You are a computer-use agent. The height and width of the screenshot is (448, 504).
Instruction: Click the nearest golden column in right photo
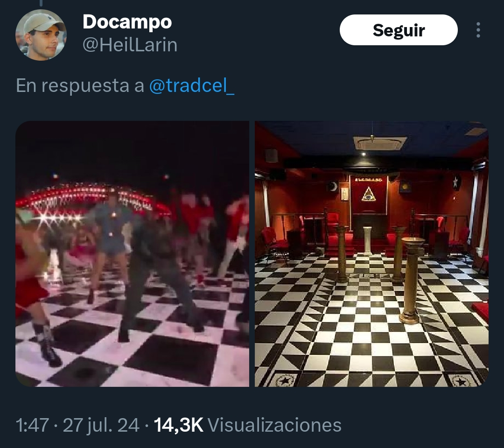(x=411, y=280)
